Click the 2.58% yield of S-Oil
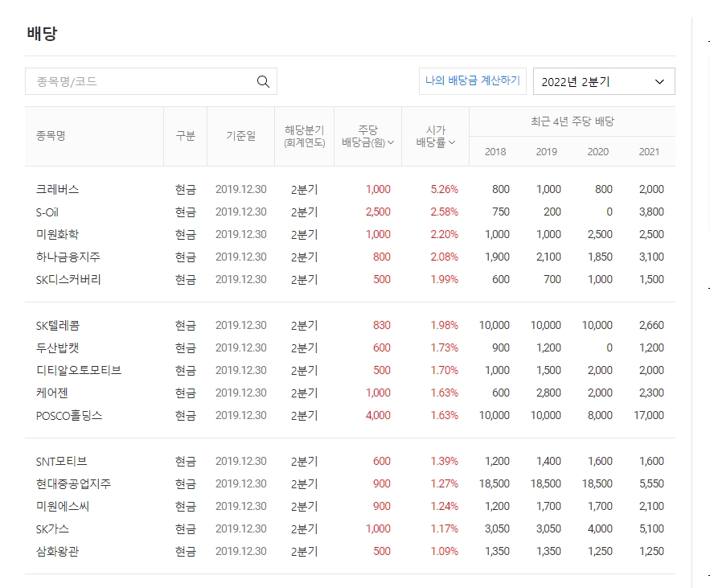 (444, 212)
